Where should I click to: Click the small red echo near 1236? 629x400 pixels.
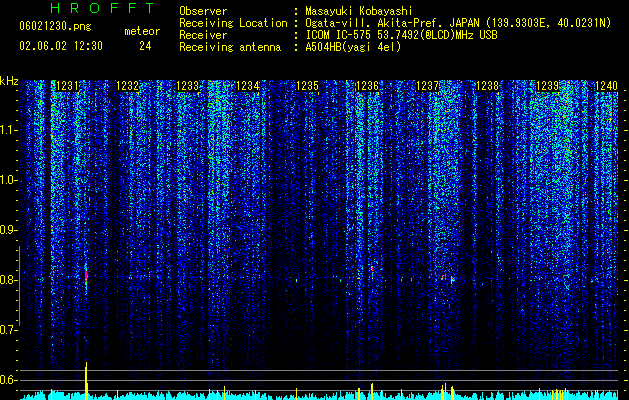[x=372, y=268]
